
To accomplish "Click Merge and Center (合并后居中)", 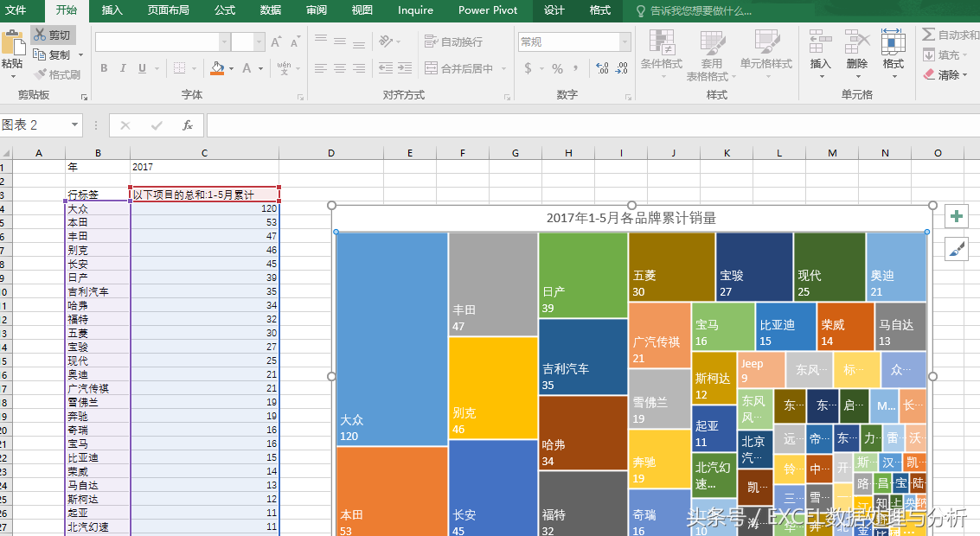I will (459, 68).
